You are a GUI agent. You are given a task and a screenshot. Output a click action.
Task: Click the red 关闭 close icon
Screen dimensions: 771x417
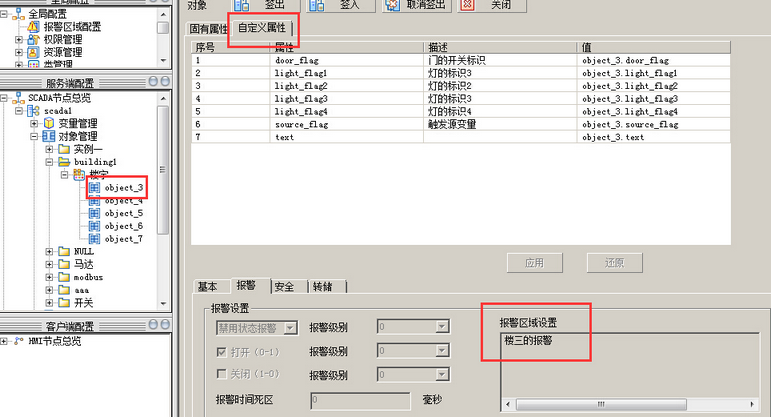467,5
